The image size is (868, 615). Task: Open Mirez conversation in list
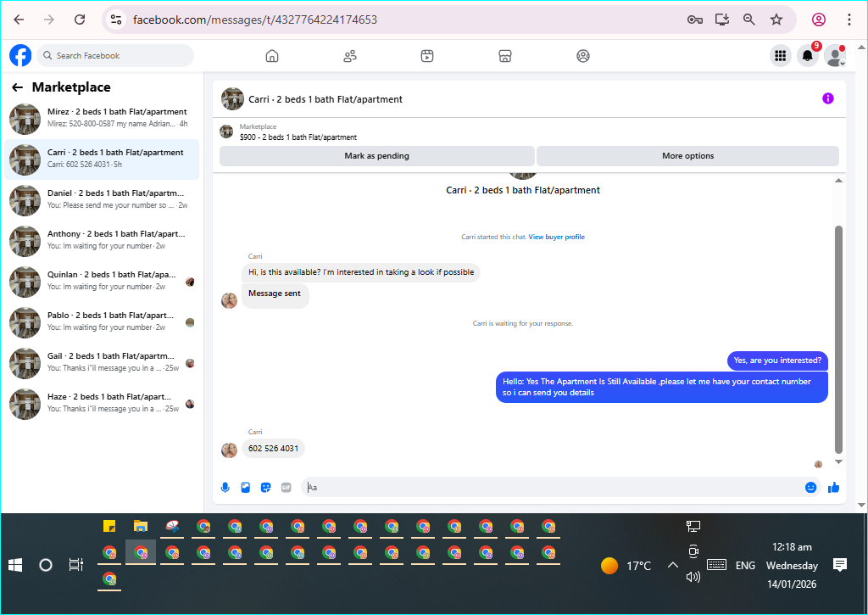coord(102,119)
